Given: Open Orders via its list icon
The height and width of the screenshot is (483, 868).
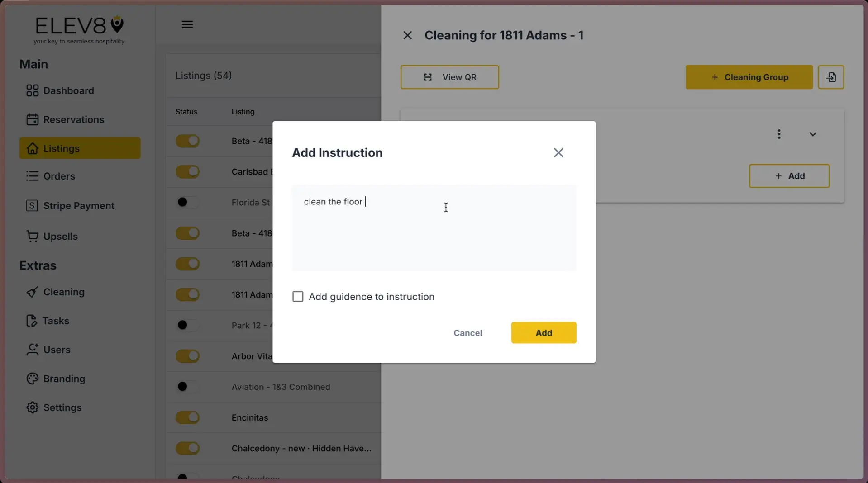Looking at the screenshot, I should [32, 176].
